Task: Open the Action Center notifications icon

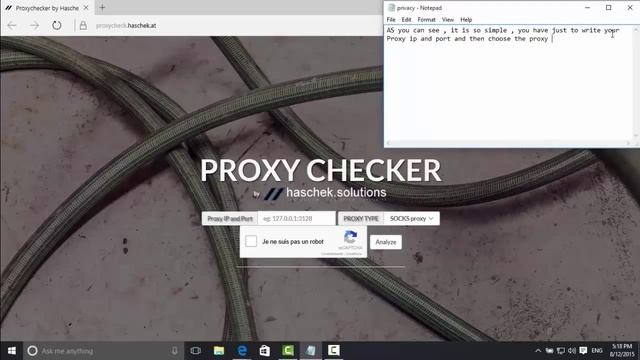Action: click(583, 351)
